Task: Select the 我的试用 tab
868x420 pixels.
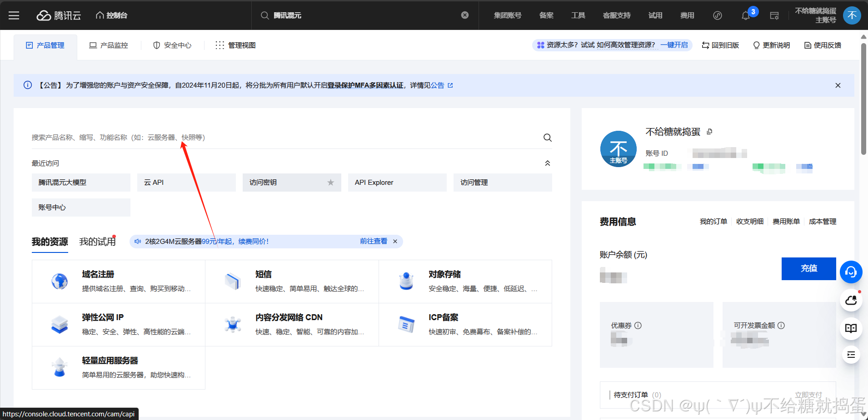Action: pos(97,242)
